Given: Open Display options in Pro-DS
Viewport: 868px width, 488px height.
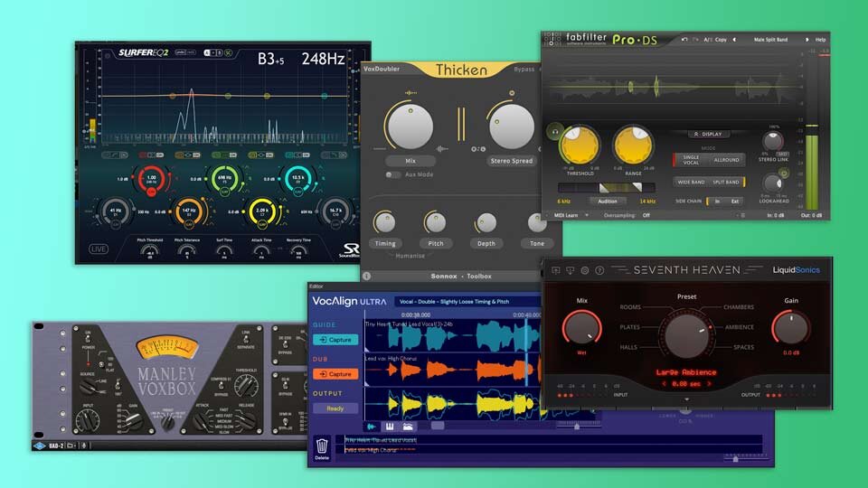Looking at the screenshot, I should pos(708,134).
